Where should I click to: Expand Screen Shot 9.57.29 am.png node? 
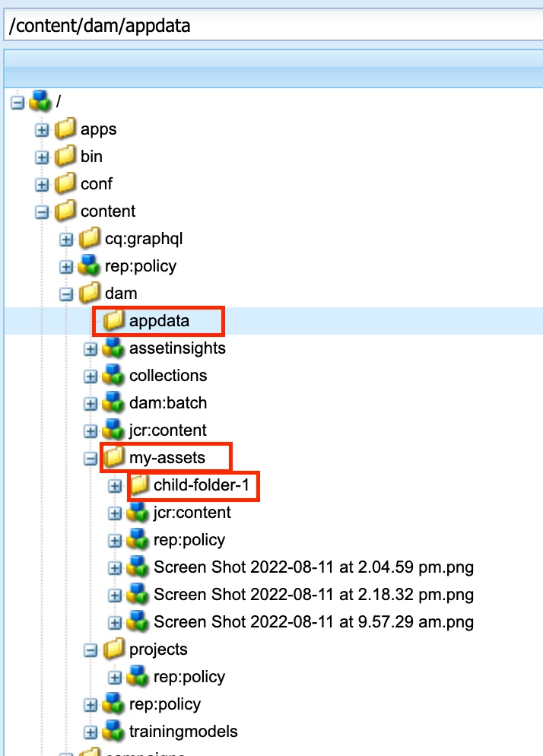[x=115, y=622]
